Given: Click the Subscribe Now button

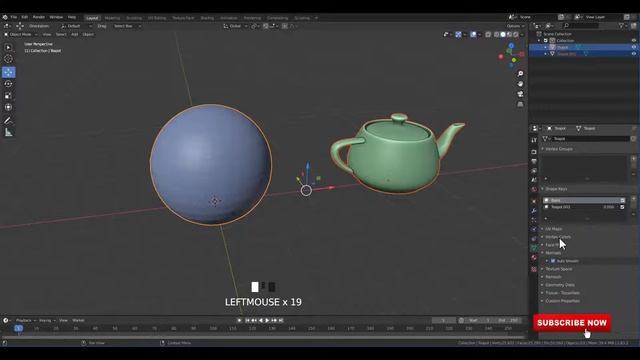Looking at the screenshot, I should 572,323.
